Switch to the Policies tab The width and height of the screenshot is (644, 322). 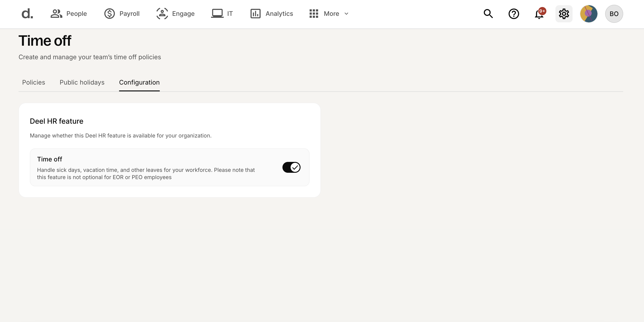point(33,83)
